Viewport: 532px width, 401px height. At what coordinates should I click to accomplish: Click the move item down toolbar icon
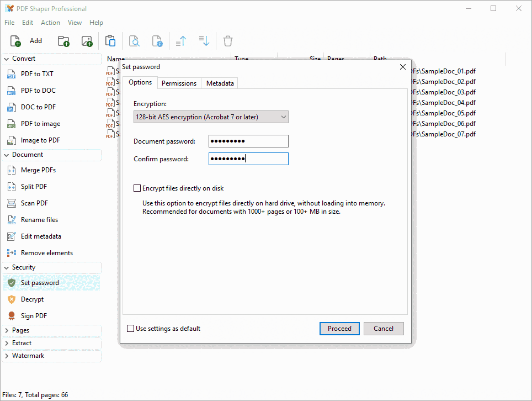pos(203,41)
